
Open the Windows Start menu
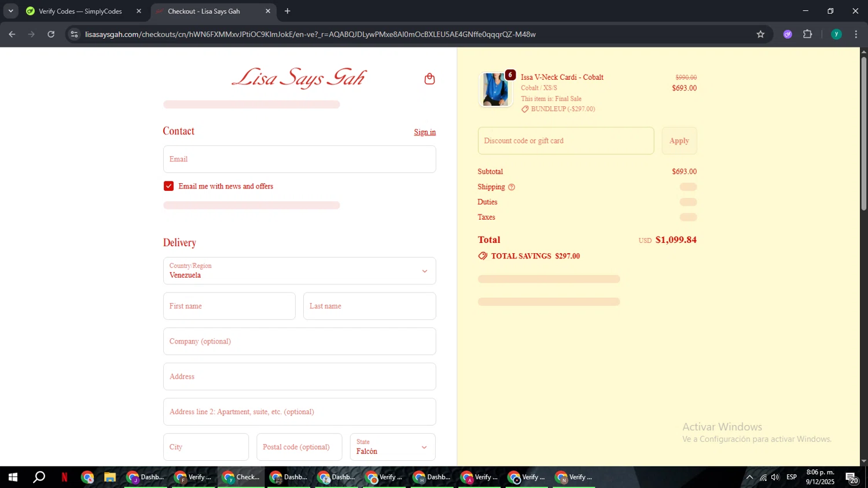point(13,477)
